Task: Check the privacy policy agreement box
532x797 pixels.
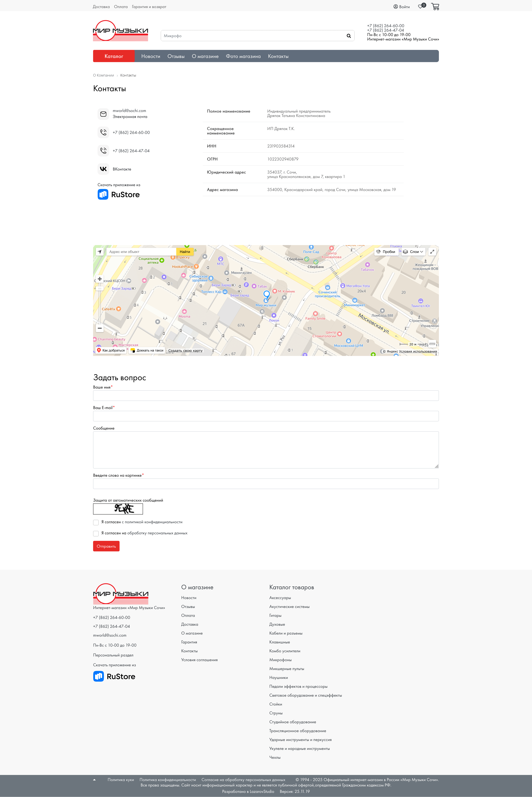Action: click(96, 522)
